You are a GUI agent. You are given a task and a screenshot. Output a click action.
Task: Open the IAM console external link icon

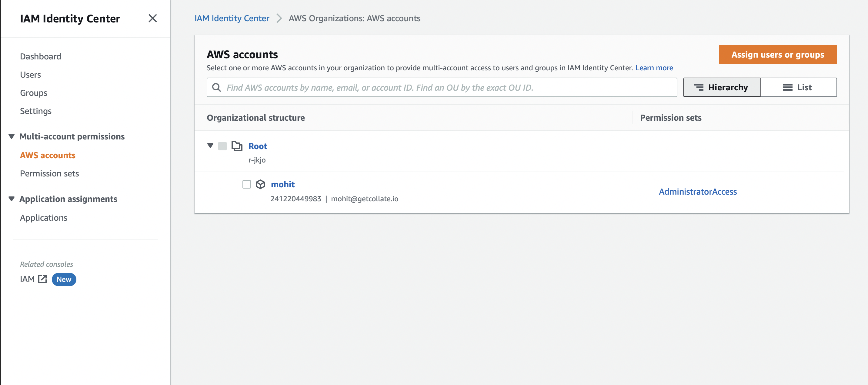click(x=42, y=279)
